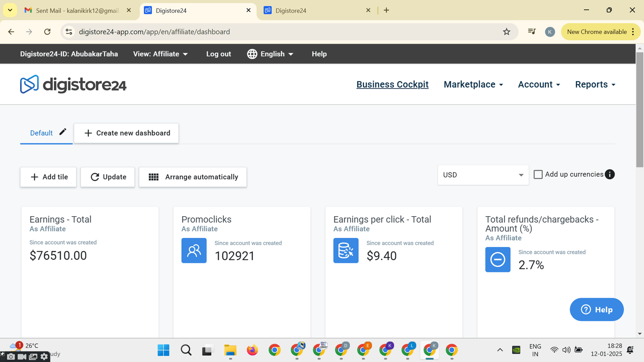Click the info icon next to Add up currencies
The width and height of the screenshot is (644, 362).
[610, 174]
